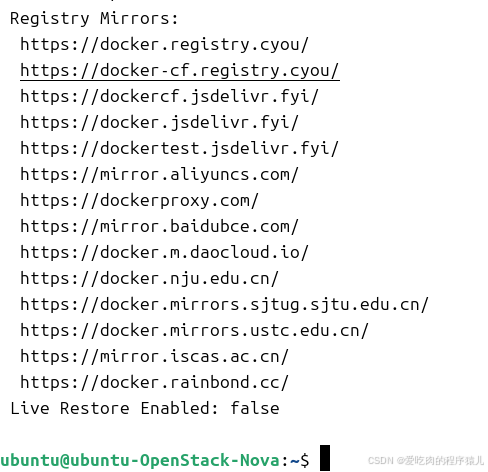Click the tilde home directory in prompt
The height and width of the screenshot is (472, 488).
click(295, 461)
